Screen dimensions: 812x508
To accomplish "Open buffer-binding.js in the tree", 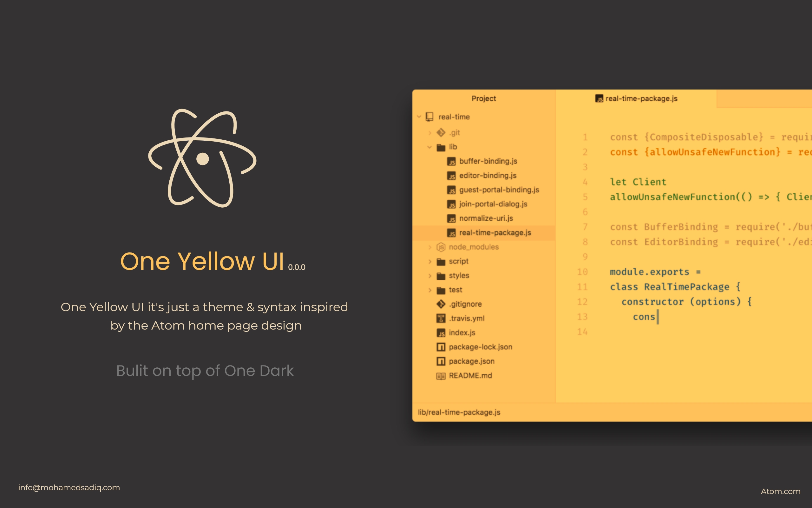I will pyautogui.click(x=488, y=161).
